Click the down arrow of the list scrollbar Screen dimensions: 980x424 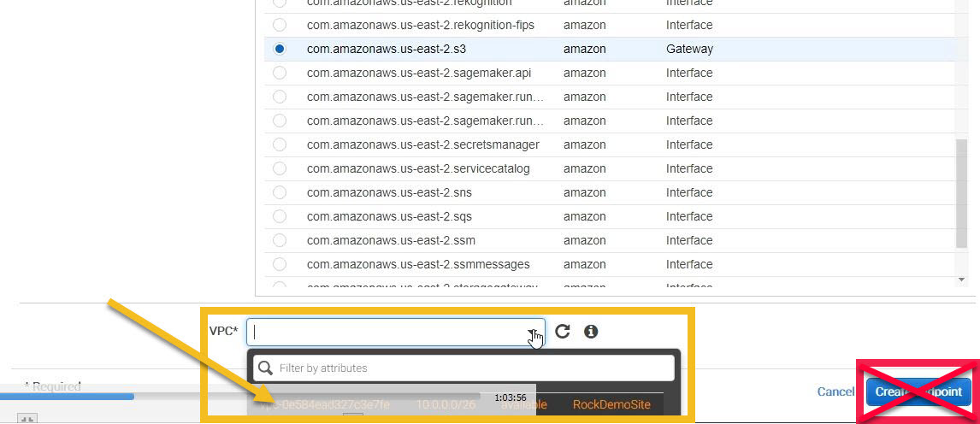point(961,280)
